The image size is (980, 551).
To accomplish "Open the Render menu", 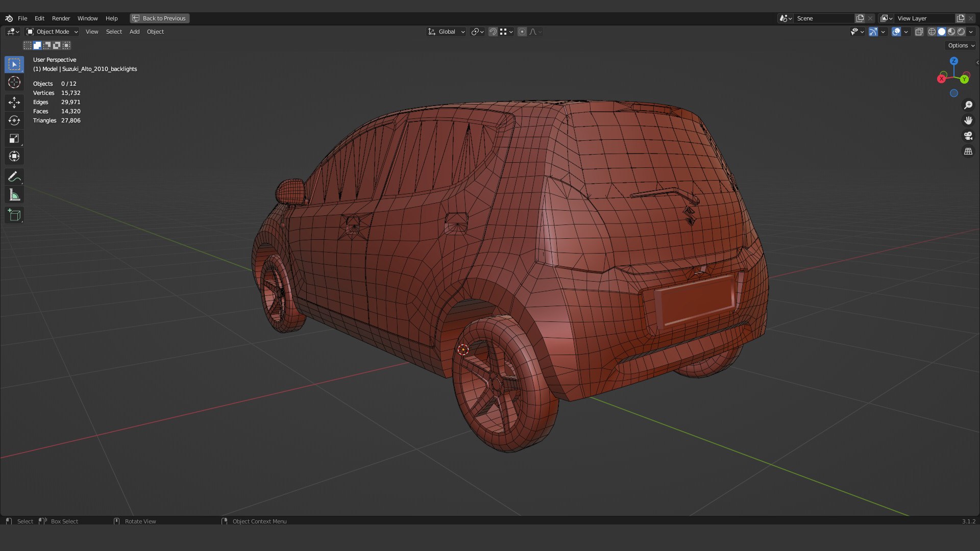I will tap(61, 18).
